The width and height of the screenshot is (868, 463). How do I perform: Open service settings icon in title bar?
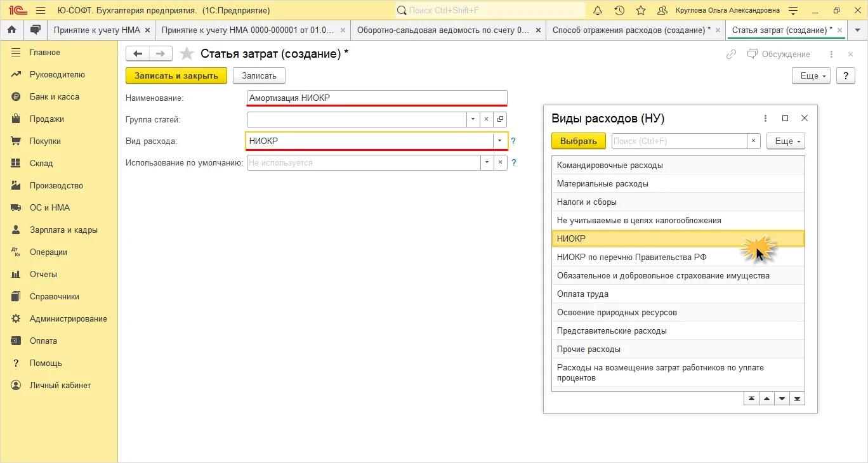point(793,10)
